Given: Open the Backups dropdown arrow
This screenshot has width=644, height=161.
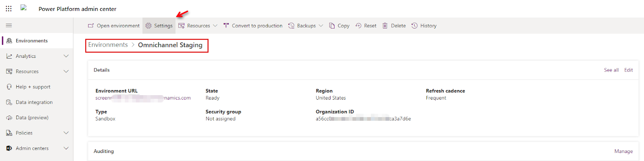Looking at the screenshot, I should click(x=321, y=26).
